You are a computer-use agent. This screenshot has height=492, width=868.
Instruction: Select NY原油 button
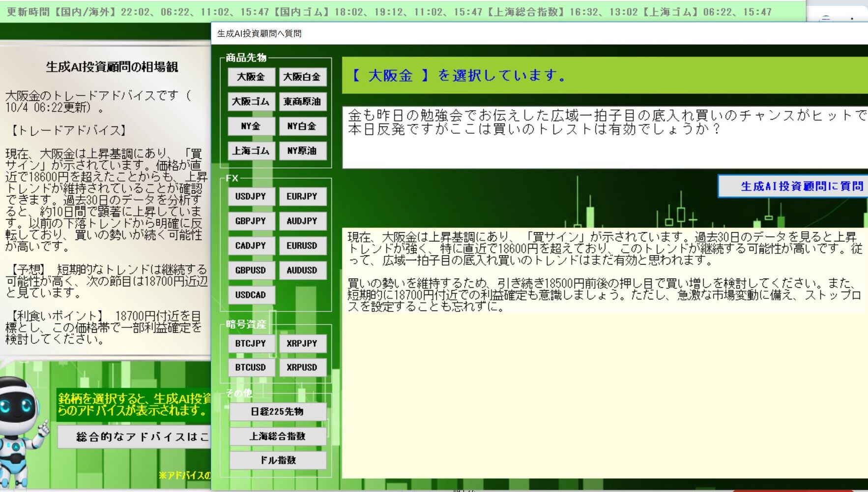click(303, 151)
